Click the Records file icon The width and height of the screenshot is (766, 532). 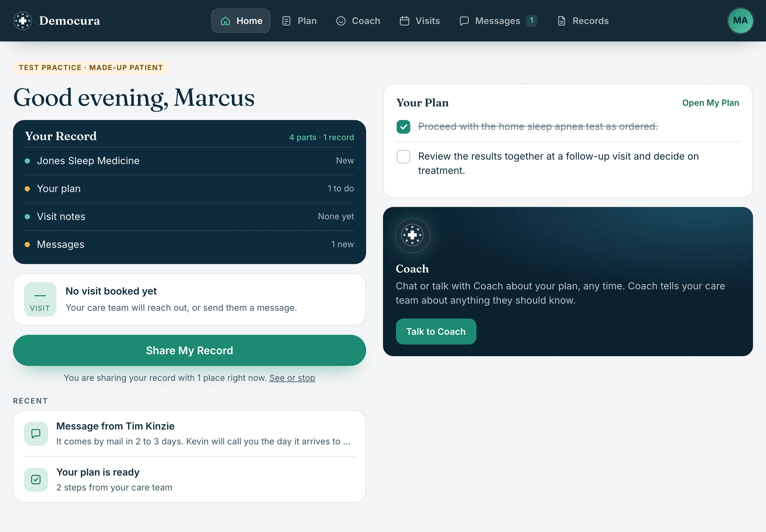point(562,21)
